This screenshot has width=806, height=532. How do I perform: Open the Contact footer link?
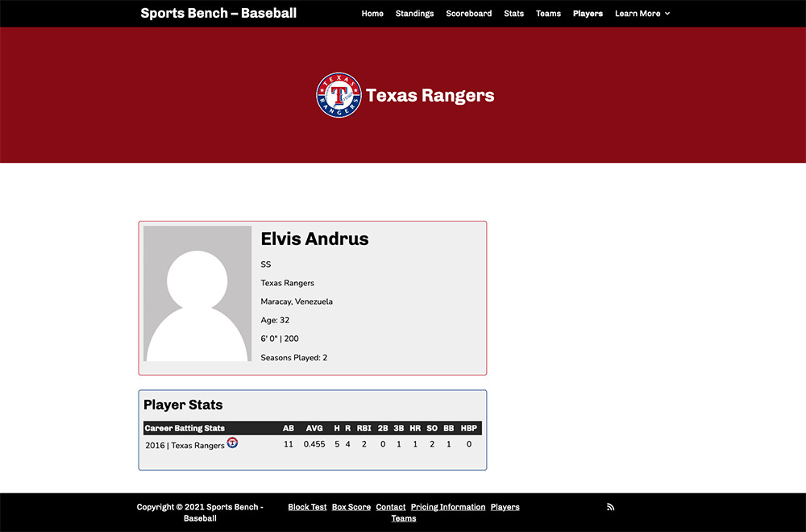(391, 507)
